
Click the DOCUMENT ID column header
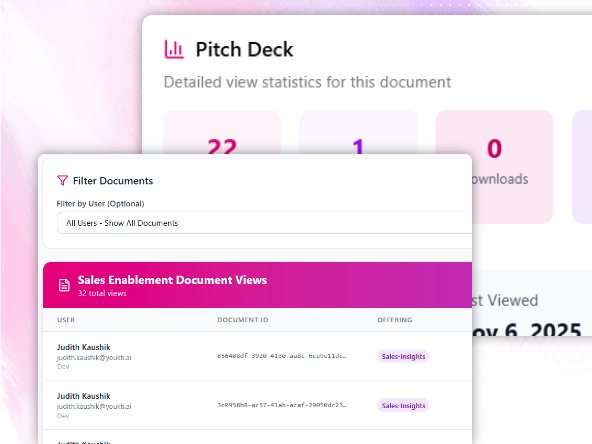pos(243,320)
